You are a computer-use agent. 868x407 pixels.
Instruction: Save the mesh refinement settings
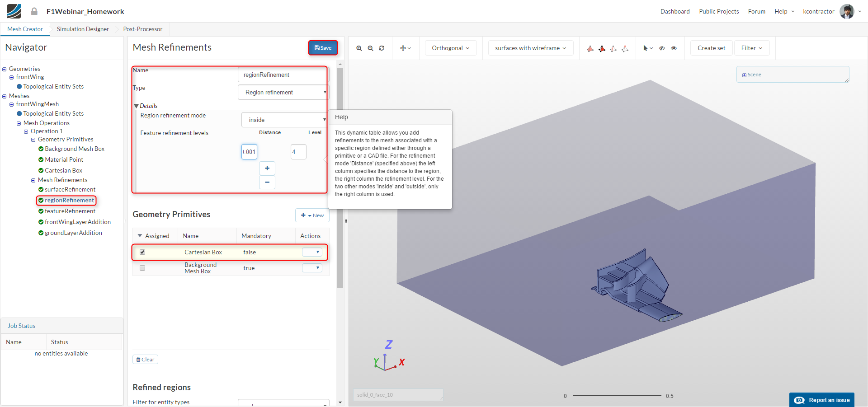(x=323, y=48)
